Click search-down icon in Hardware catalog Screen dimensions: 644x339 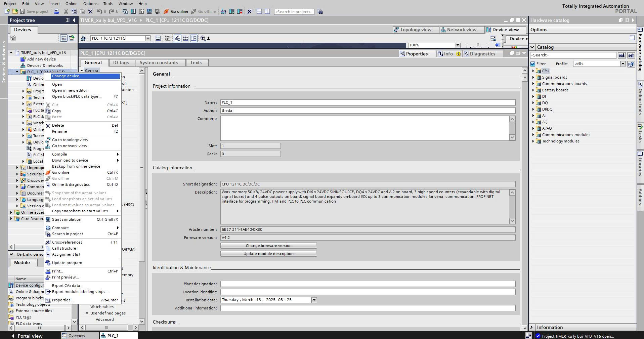pos(622,55)
